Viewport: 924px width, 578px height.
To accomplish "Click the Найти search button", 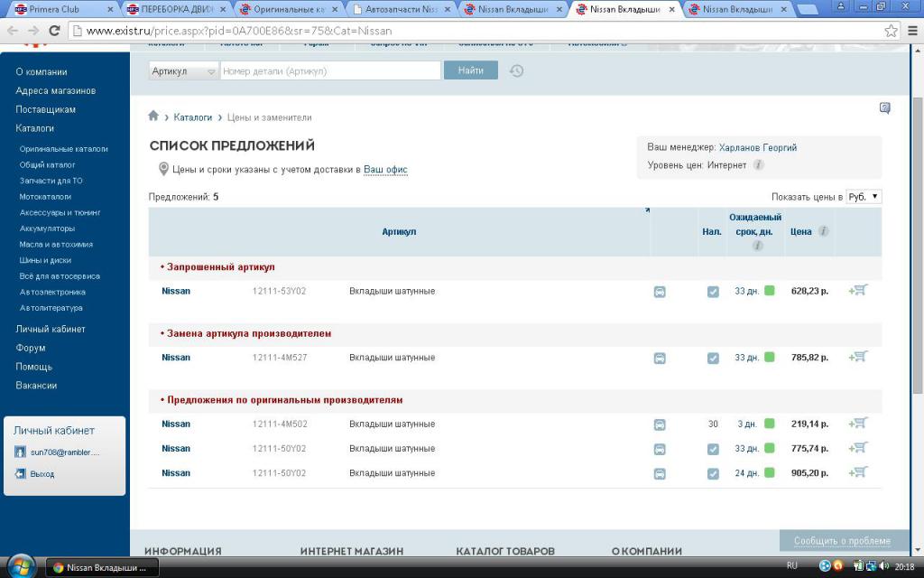I will (470, 70).
